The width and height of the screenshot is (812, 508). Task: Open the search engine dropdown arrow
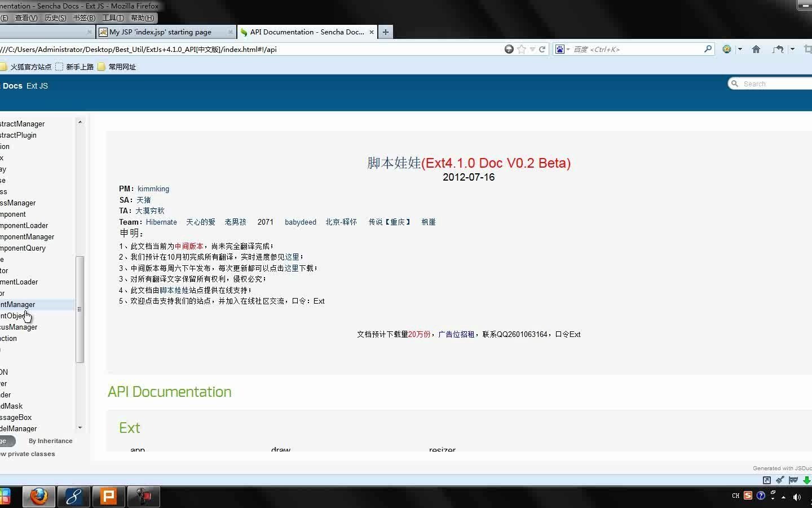[568, 49]
